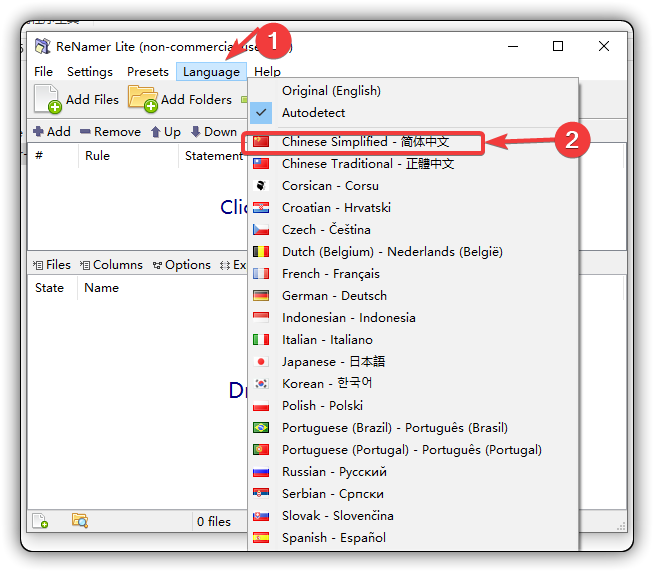Screen dimensions: 654x572
Task: Select Slovak - Slovenčina language
Action: pyautogui.click(x=413, y=516)
